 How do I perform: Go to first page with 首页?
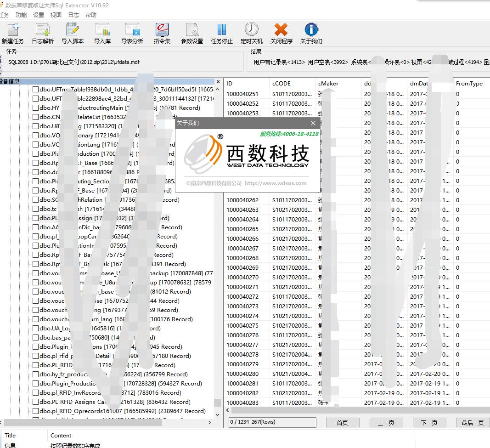(343, 423)
